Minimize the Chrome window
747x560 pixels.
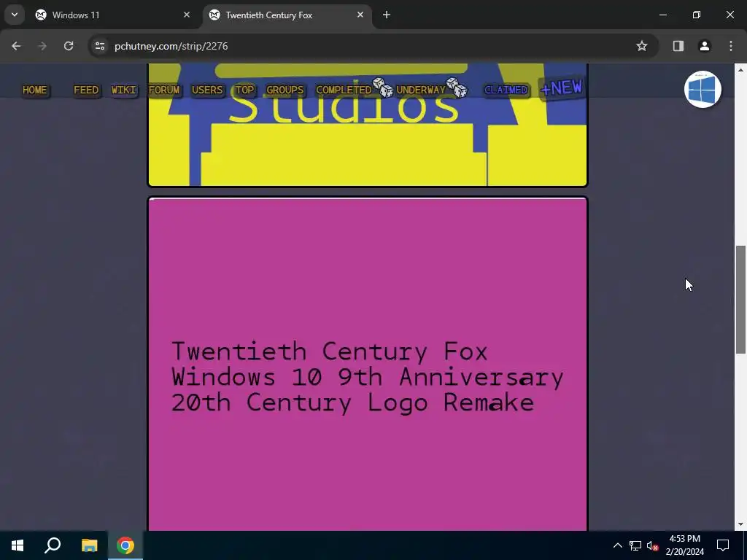tap(662, 15)
